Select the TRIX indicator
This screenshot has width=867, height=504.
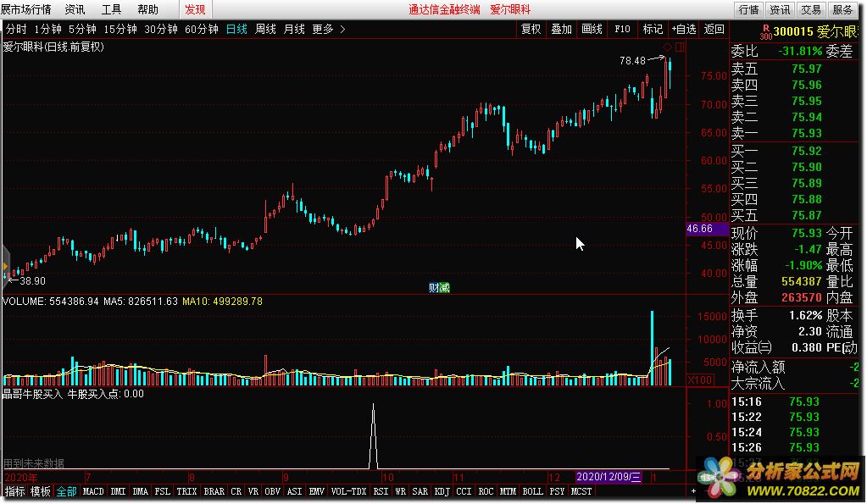pos(186,491)
